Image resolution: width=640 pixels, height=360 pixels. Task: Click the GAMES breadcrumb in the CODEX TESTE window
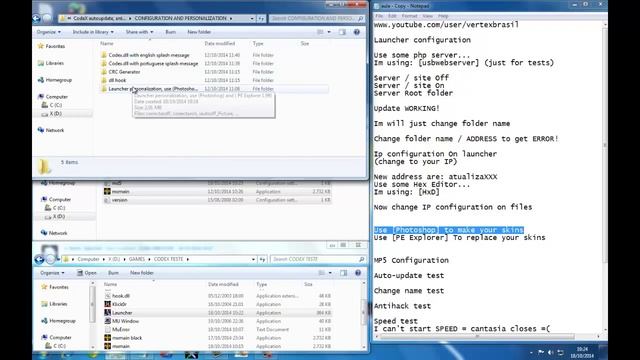pyautogui.click(x=137, y=259)
